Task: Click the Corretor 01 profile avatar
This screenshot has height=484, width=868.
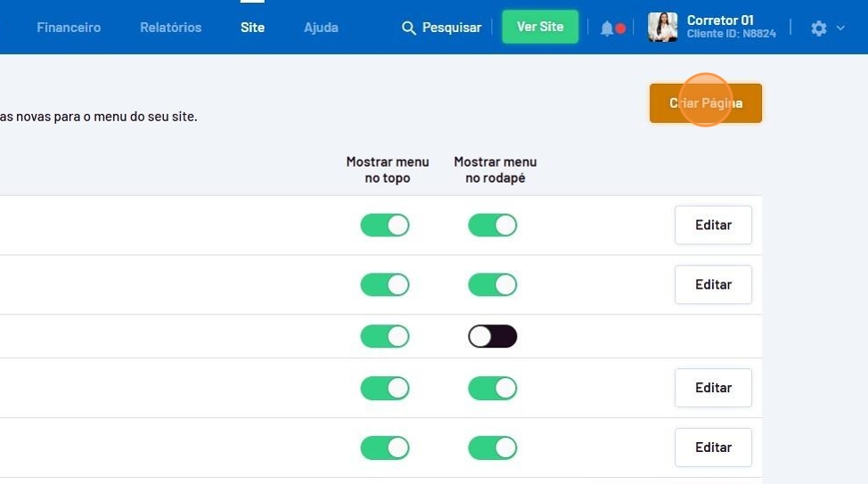Action: 662,28
